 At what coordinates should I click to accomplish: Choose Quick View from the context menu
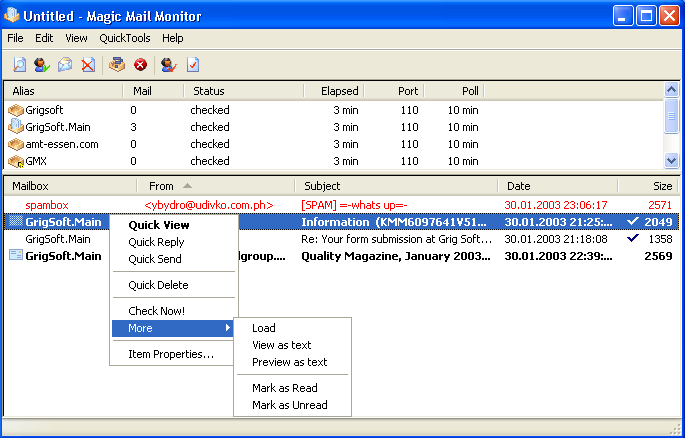[173, 225]
